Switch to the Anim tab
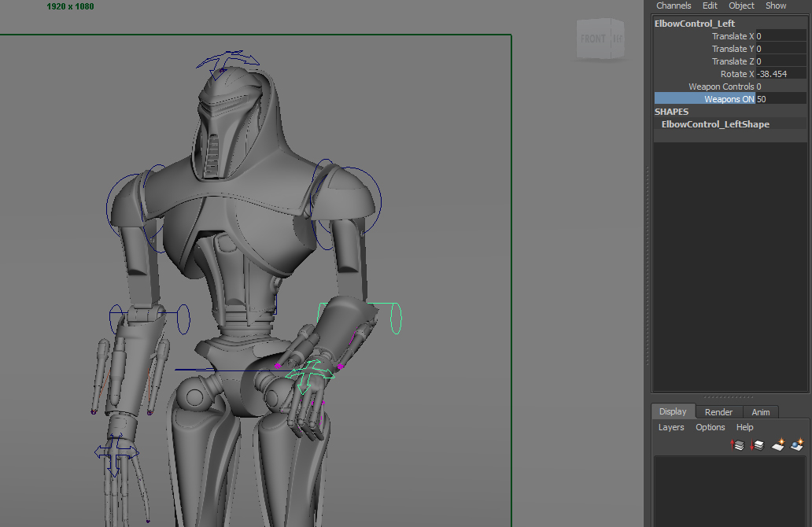812x527 pixels. tap(761, 411)
